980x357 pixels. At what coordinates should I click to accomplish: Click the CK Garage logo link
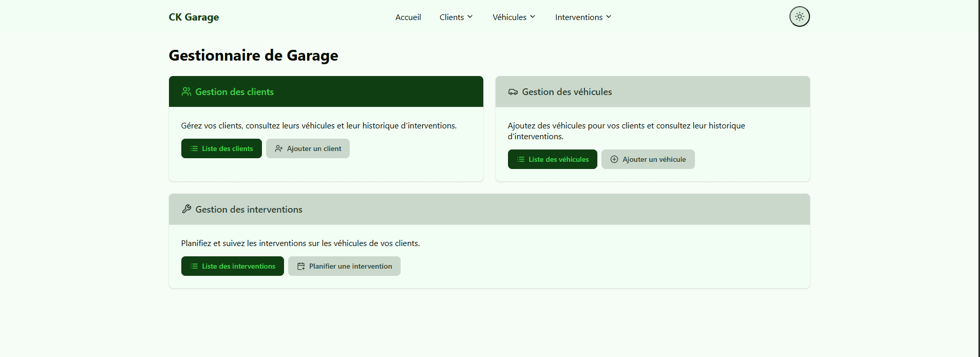(194, 17)
